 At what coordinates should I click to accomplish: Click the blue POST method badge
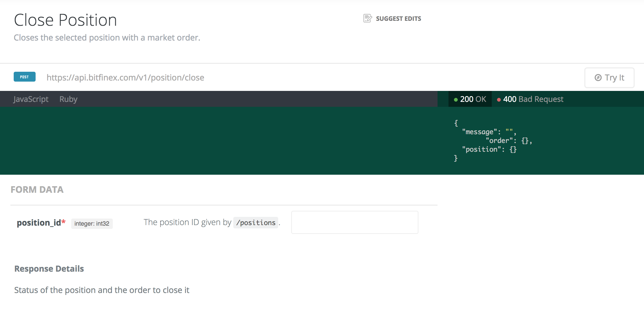(24, 77)
